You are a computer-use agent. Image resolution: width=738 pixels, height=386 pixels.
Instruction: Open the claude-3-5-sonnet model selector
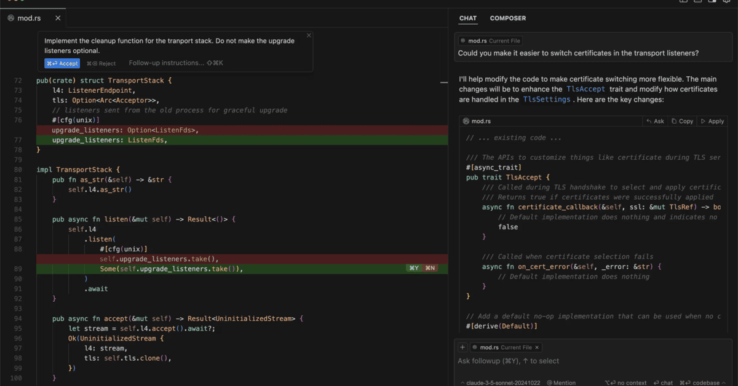[x=500, y=383]
